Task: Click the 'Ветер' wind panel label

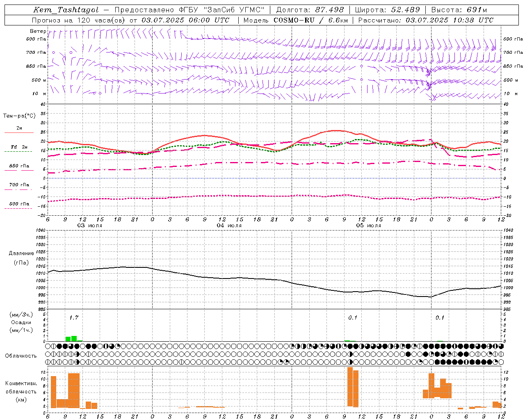Action: point(38,31)
